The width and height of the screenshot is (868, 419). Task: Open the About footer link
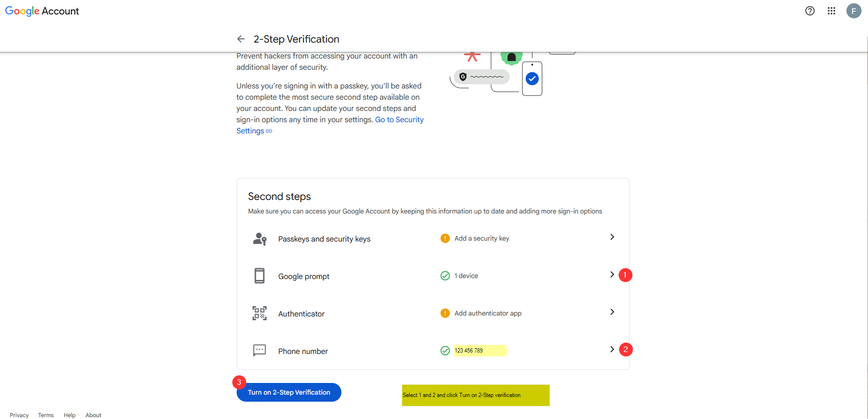point(94,415)
